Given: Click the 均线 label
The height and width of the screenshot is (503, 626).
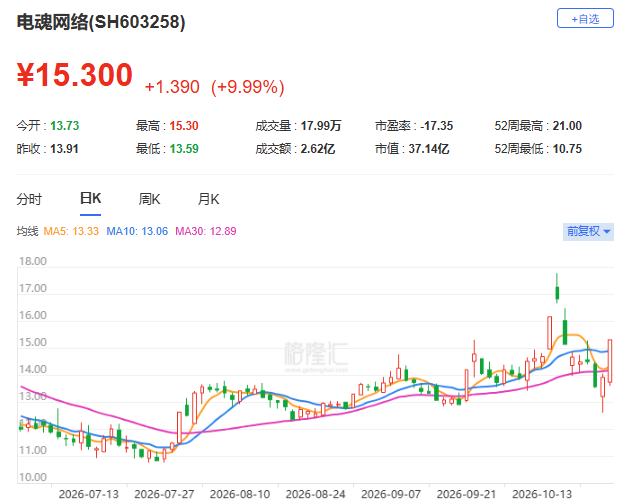Looking at the screenshot, I should click(27, 231).
